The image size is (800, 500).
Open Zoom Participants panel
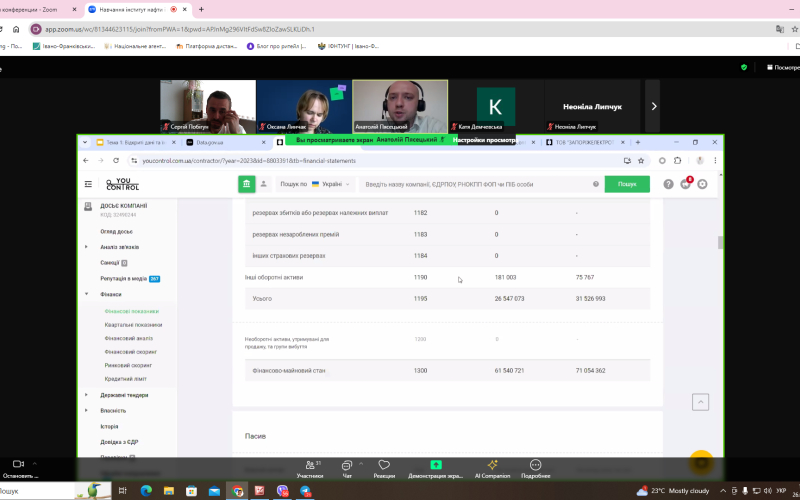(310, 469)
